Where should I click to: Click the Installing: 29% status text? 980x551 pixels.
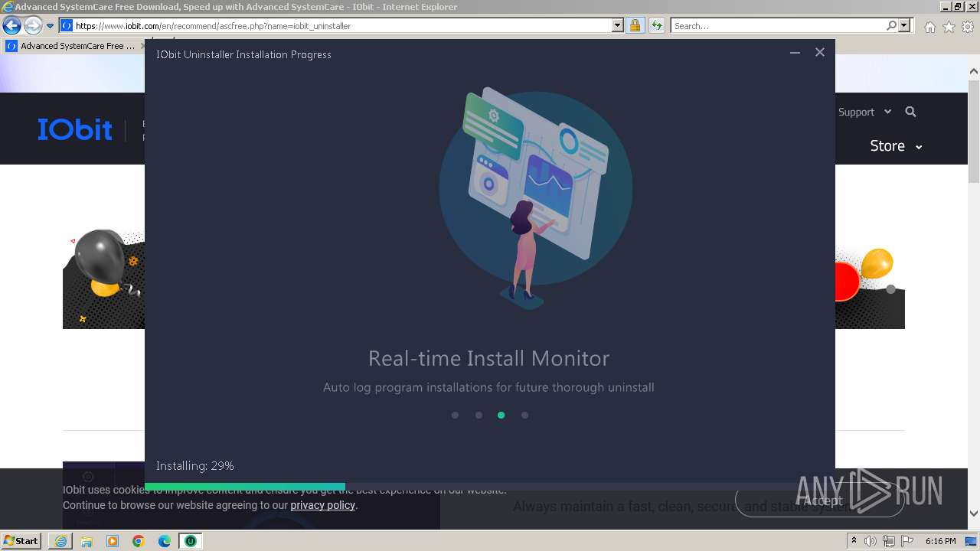coord(195,466)
